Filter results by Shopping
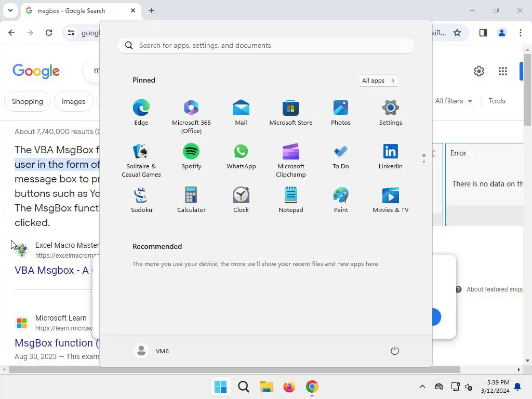Image resolution: width=532 pixels, height=399 pixels. click(x=28, y=101)
